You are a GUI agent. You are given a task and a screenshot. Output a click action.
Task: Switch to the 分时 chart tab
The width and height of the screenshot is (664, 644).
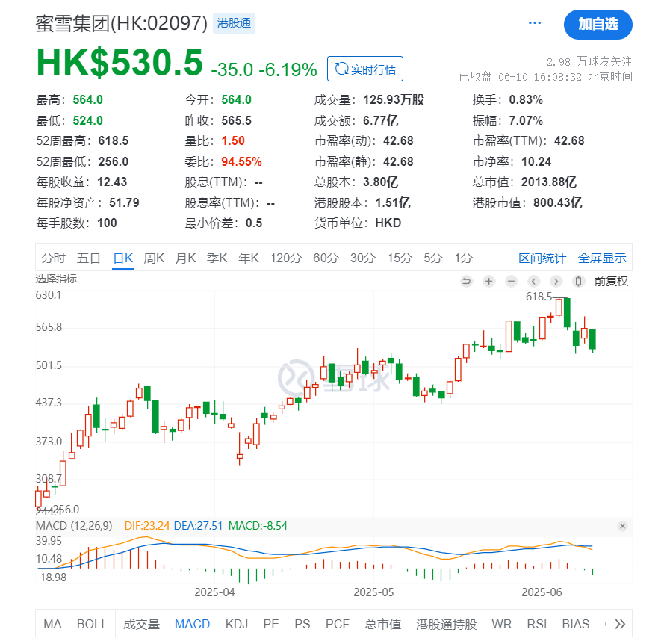(53, 258)
